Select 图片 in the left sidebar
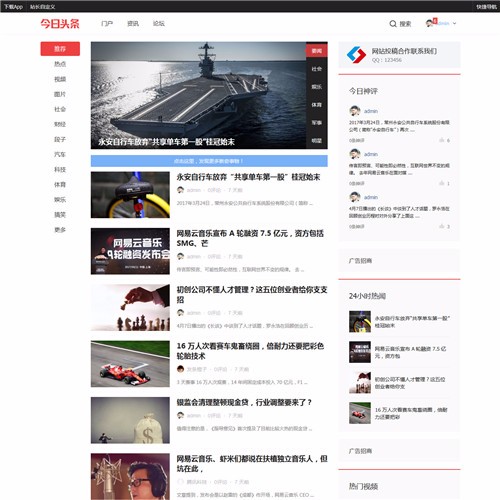 tap(60, 94)
